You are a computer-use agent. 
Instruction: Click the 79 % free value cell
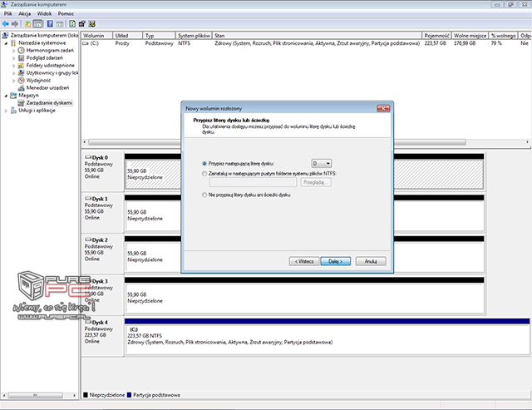pyautogui.click(x=496, y=43)
